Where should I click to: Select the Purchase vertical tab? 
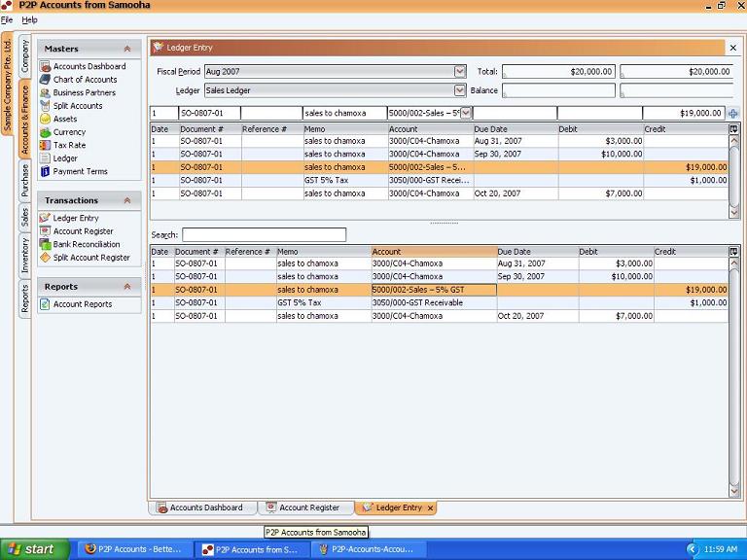[25, 181]
